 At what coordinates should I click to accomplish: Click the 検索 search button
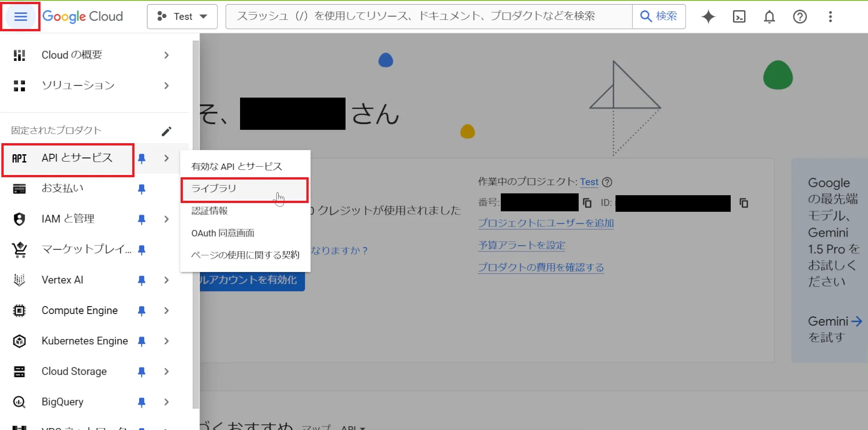(x=659, y=17)
